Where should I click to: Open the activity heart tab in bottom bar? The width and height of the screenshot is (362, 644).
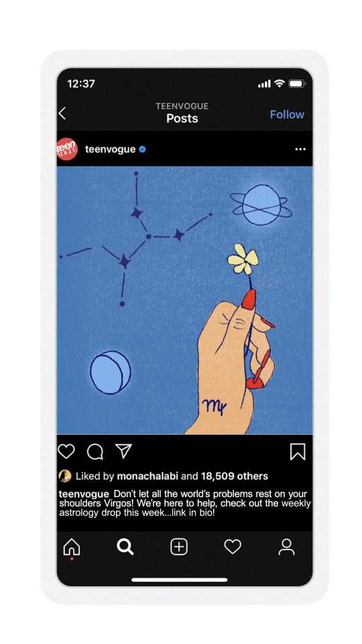pos(233,547)
